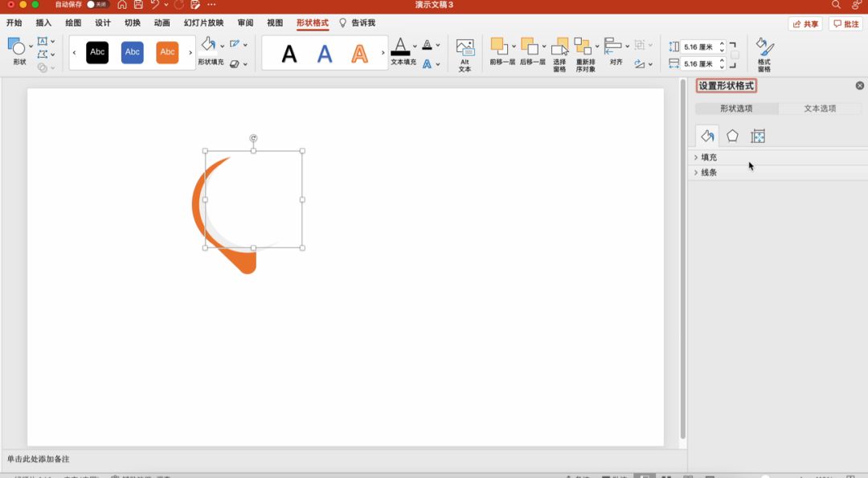The width and height of the screenshot is (868, 478).
Task: Open the shape effects dropdown arrow
Action: tap(245, 64)
